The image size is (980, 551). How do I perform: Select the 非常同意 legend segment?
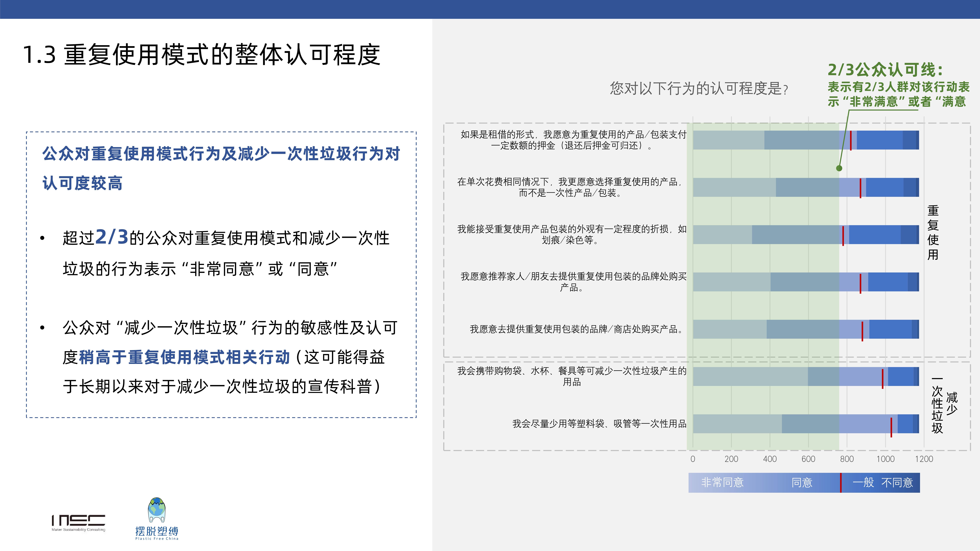[x=723, y=482]
